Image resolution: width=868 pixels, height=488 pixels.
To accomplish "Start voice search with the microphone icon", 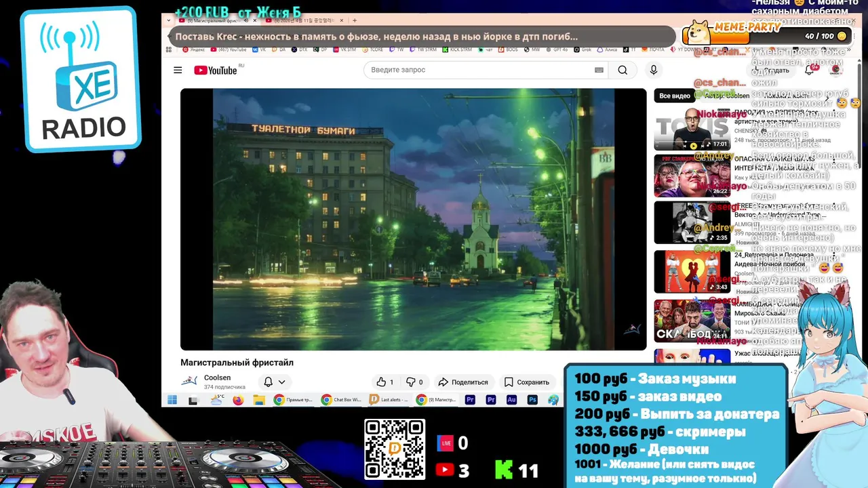I will click(654, 70).
